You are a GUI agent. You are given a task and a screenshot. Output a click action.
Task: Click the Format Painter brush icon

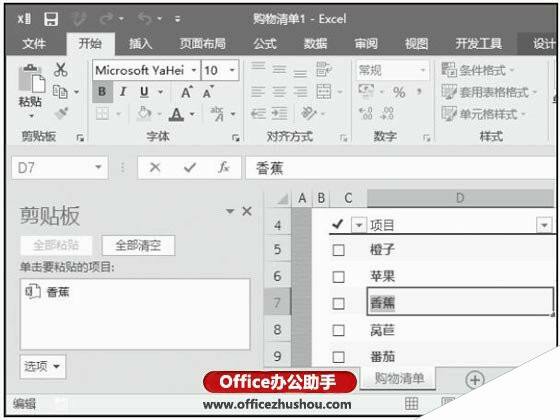[61, 114]
